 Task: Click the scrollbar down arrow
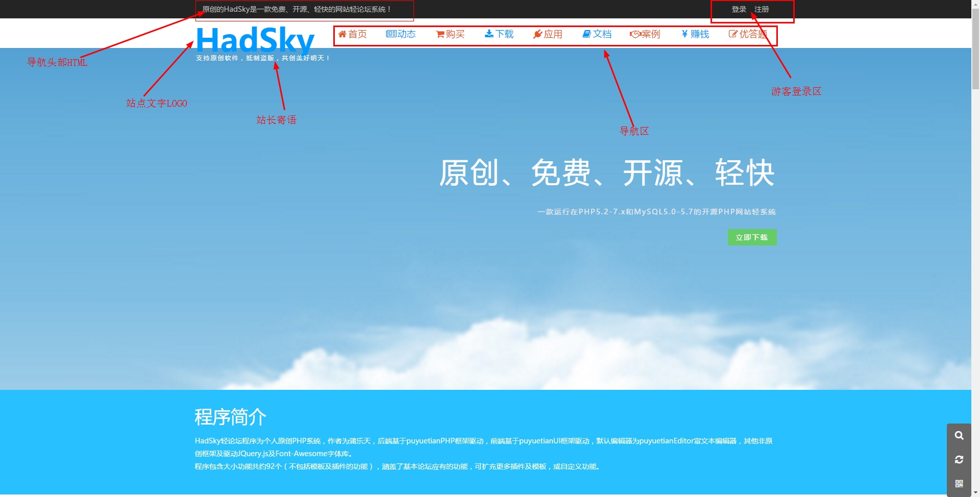975,493
